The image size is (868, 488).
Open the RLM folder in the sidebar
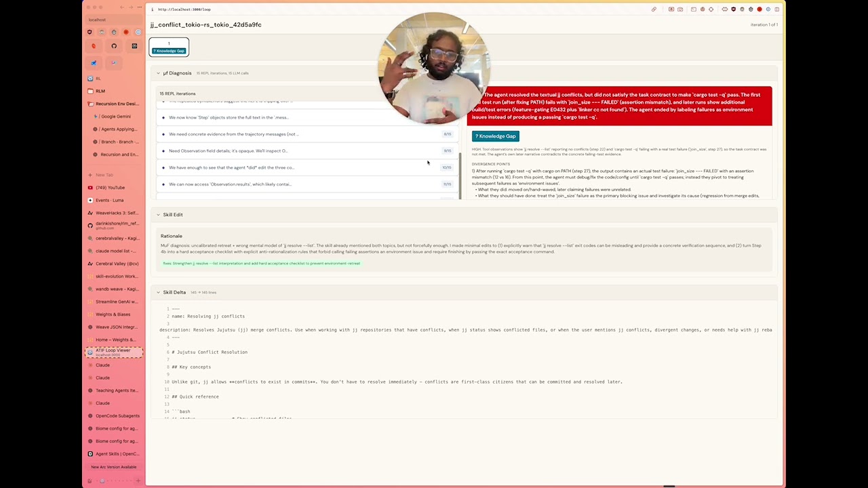coord(114,91)
